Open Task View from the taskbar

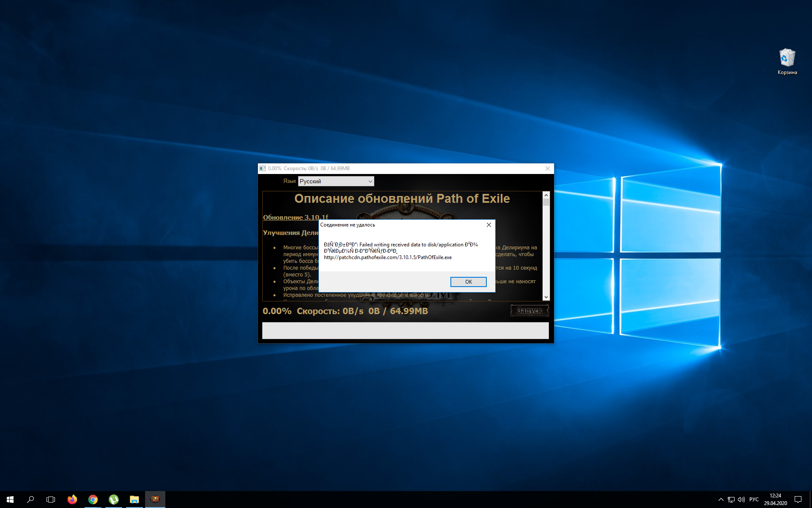point(51,500)
